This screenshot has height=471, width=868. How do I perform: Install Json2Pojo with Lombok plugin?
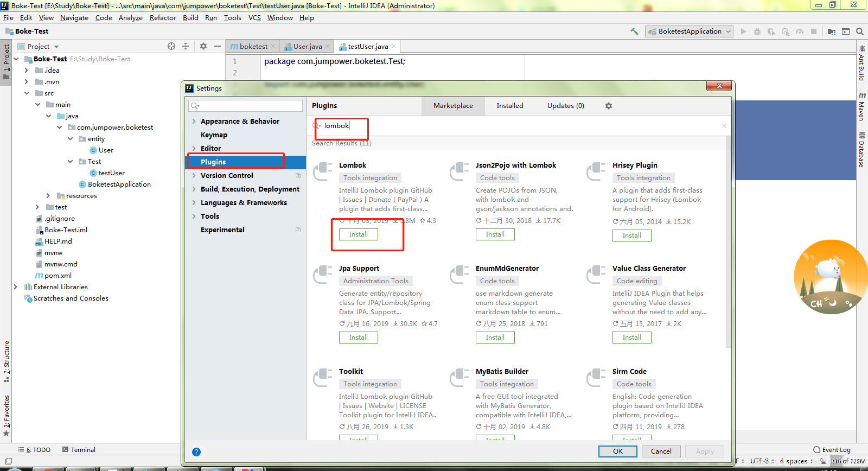[x=495, y=234]
